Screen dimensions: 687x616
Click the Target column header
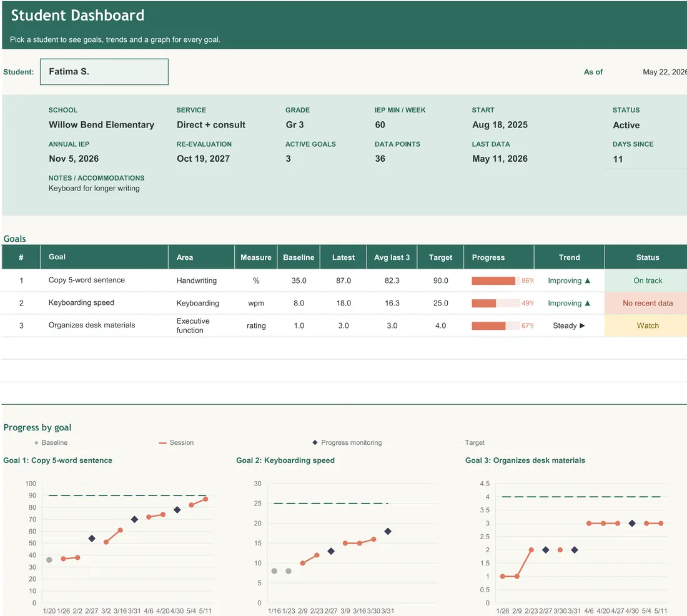440,257
